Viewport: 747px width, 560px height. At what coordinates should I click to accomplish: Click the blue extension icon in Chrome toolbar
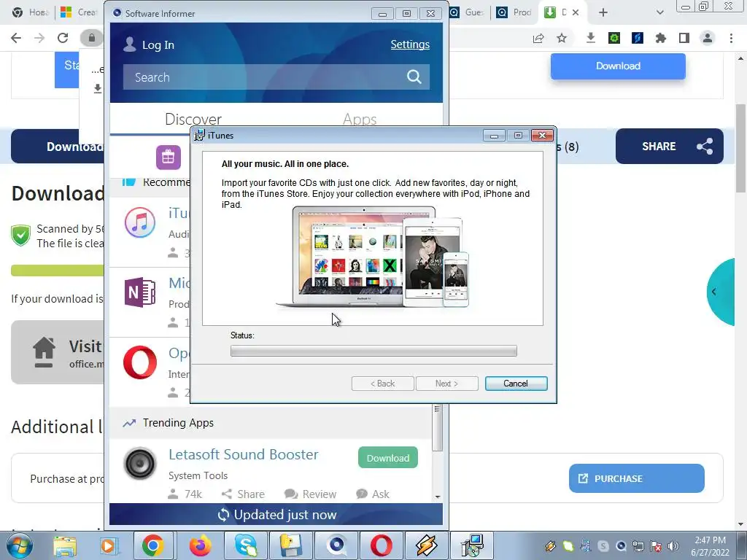click(x=638, y=38)
